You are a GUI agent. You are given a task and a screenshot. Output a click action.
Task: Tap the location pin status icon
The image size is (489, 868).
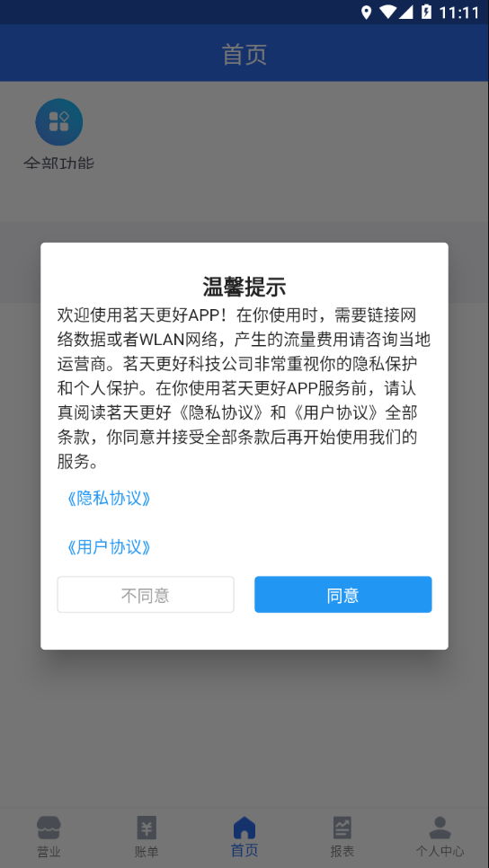366,13
